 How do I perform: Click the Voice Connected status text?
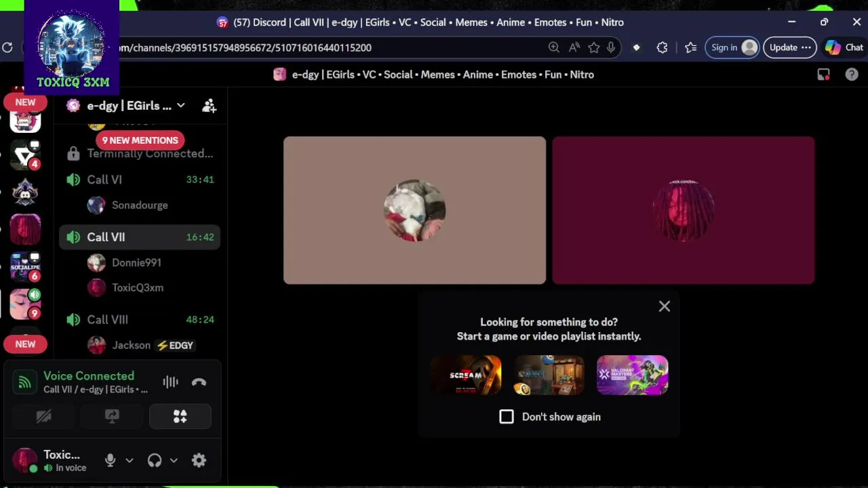click(x=89, y=376)
